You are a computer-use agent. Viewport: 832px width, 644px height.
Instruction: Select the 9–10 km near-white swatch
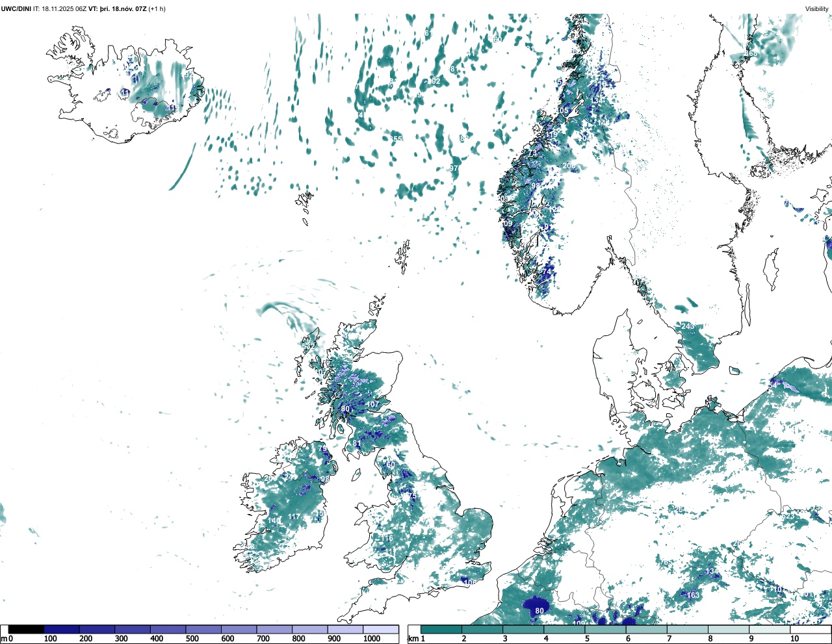770,629
